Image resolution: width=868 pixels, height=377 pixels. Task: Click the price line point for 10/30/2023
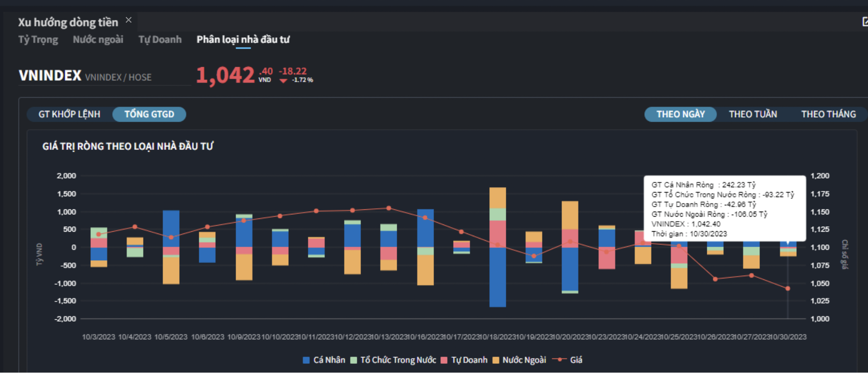pyautogui.click(x=788, y=288)
